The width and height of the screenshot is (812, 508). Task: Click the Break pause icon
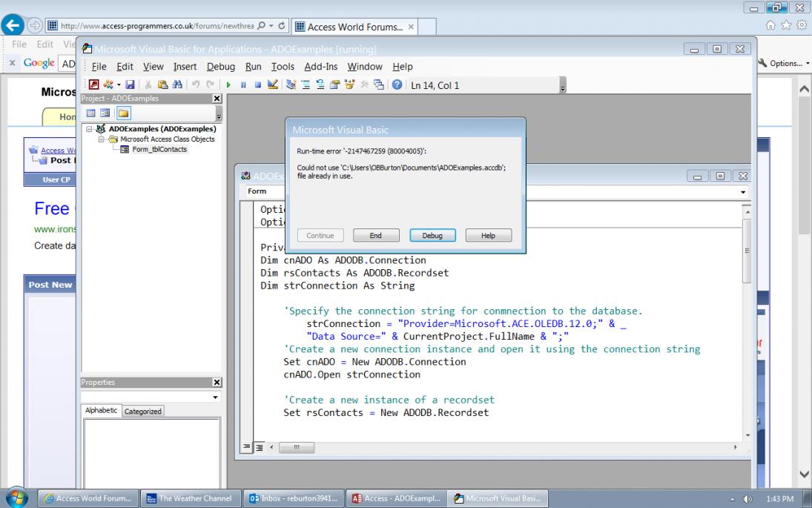[x=243, y=85]
